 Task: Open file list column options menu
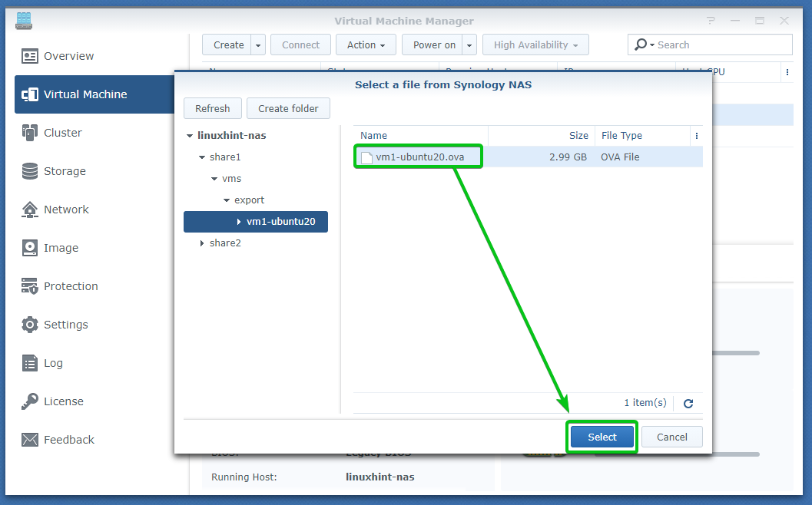coord(697,136)
